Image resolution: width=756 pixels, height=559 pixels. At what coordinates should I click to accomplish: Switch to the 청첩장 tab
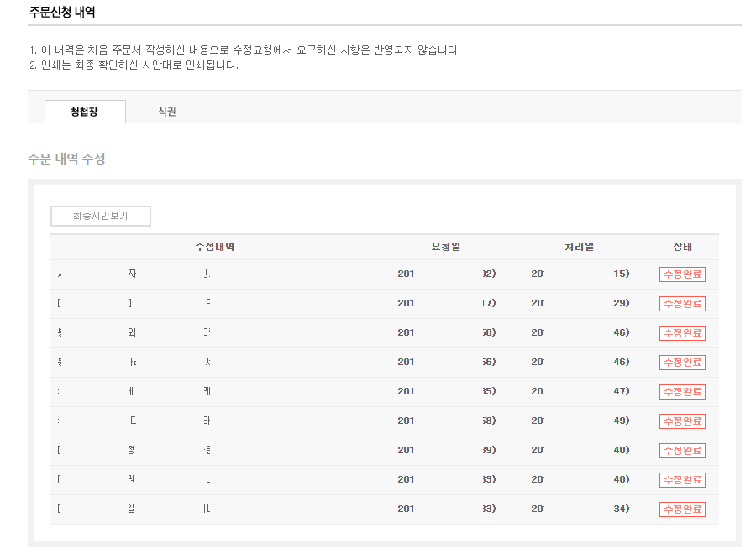pos(84,112)
